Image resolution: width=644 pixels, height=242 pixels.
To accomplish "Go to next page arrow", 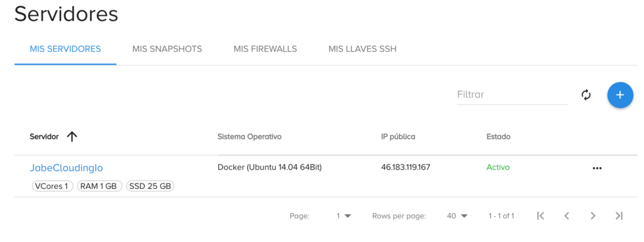I will [592, 216].
